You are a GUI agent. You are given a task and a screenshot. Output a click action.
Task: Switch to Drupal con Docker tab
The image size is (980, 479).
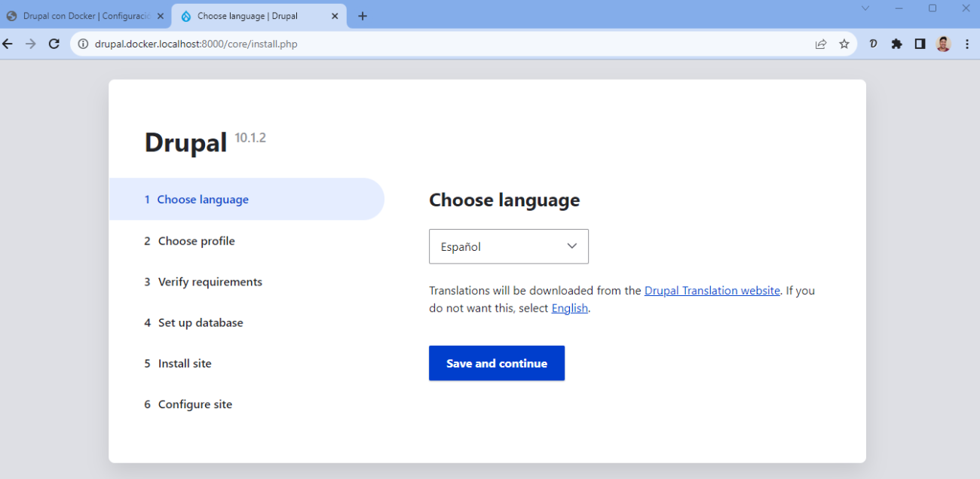click(86, 16)
